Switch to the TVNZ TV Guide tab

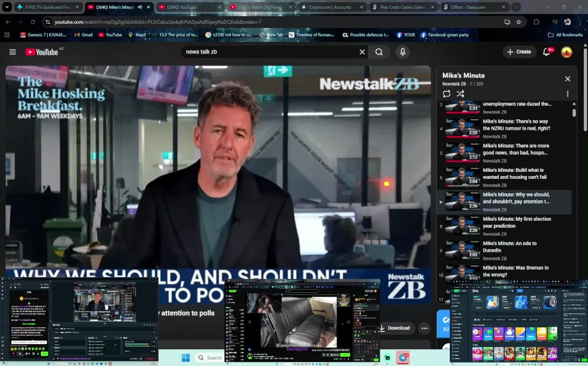point(48,7)
